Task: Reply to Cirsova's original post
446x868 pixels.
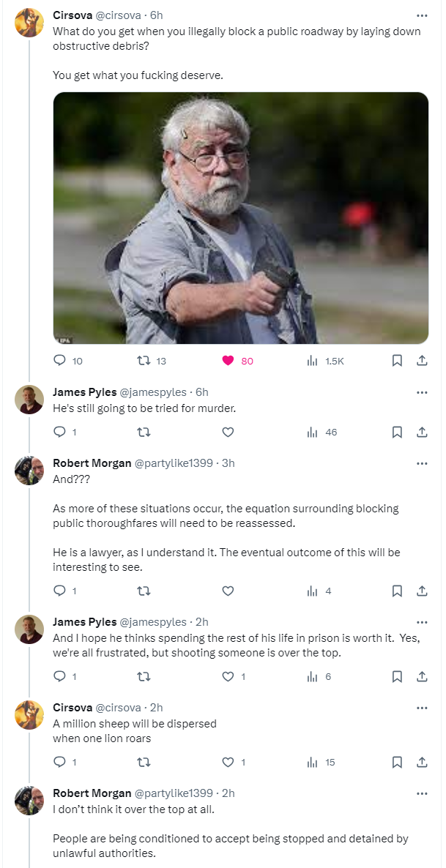Action: coord(60,361)
